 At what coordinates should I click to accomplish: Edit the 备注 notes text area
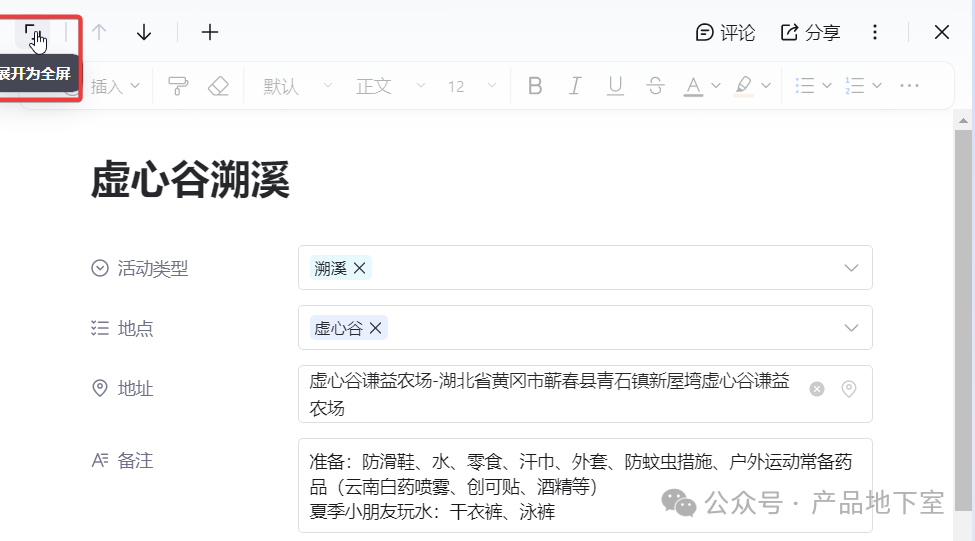coord(585,486)
